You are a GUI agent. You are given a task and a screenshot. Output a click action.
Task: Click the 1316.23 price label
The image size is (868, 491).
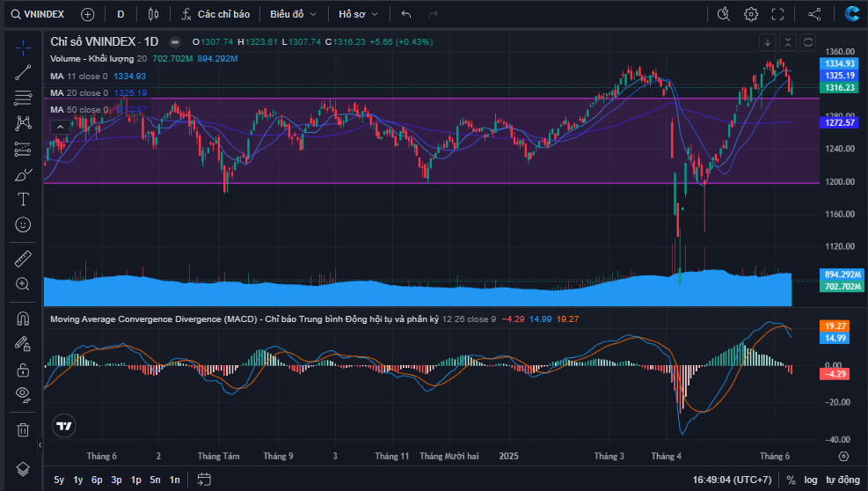pyautogui.click(x=840, y=88)
